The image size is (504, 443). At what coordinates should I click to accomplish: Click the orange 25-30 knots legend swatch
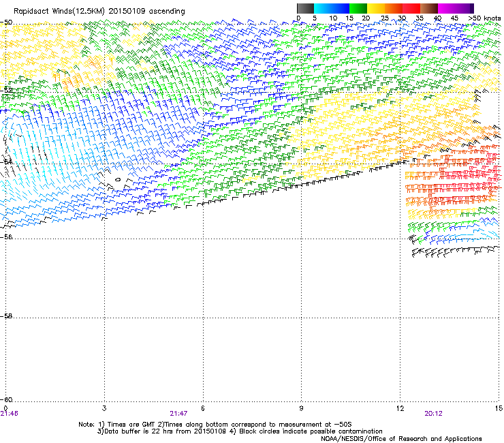click(394, 8)
